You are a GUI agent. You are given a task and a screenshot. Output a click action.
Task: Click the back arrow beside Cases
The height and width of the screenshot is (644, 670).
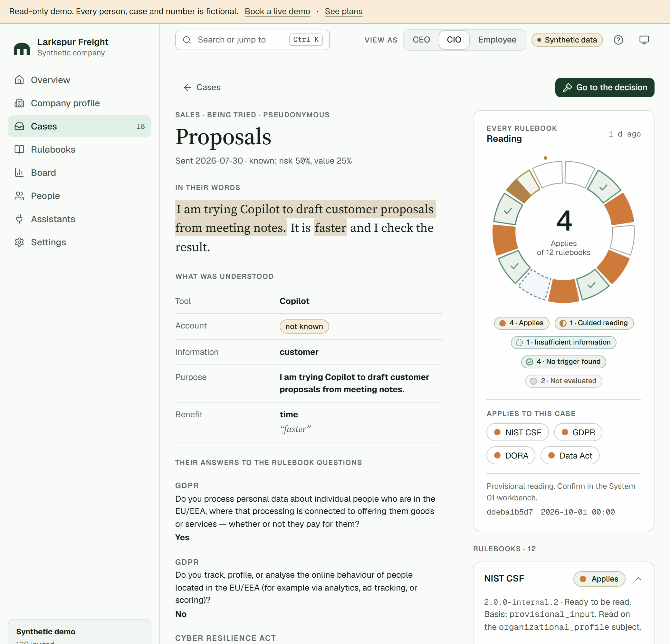(x=187, y=88)
